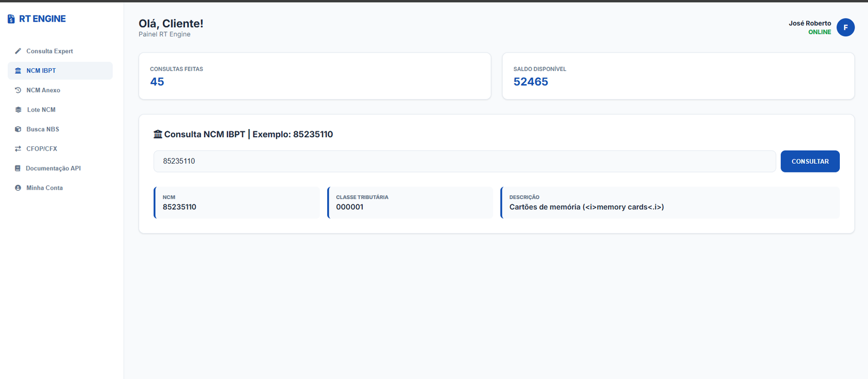
Task: Click the cube icon beside Busca NBS
Action: pyautogui.click(x=18, y=129)
